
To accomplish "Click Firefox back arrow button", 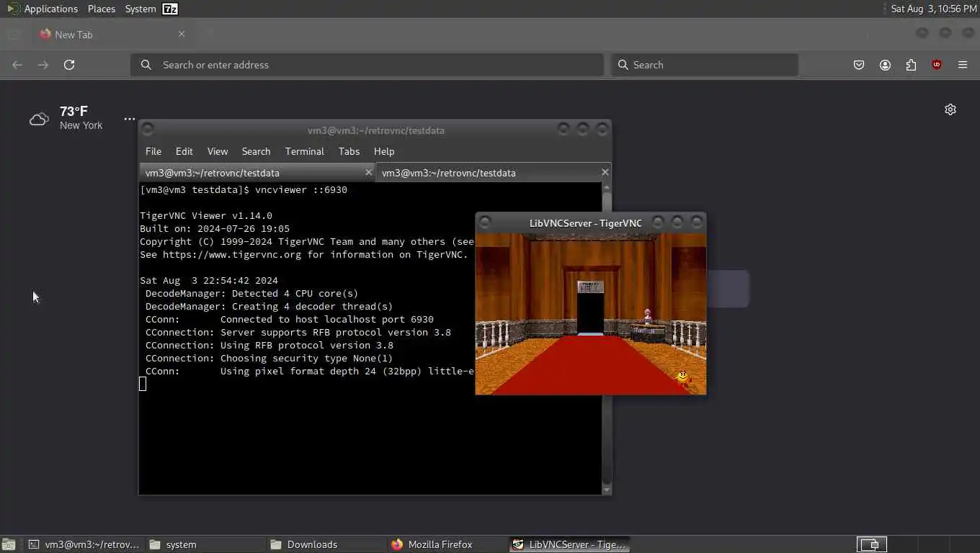I will point(17,65).
